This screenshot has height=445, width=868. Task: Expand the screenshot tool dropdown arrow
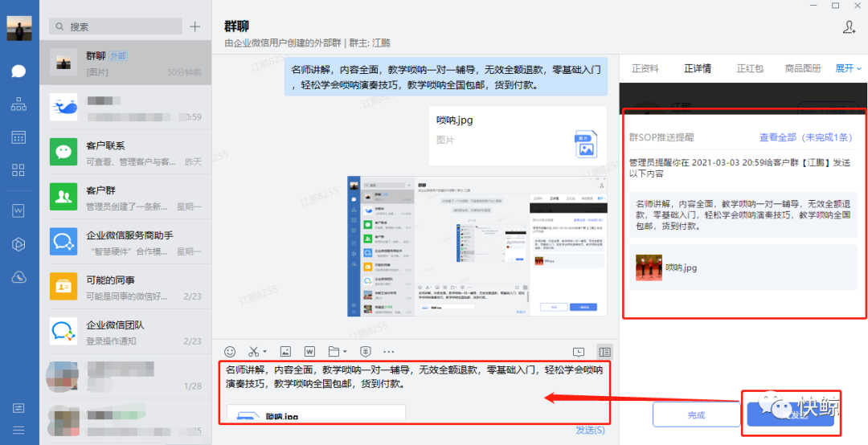[265, 352]
